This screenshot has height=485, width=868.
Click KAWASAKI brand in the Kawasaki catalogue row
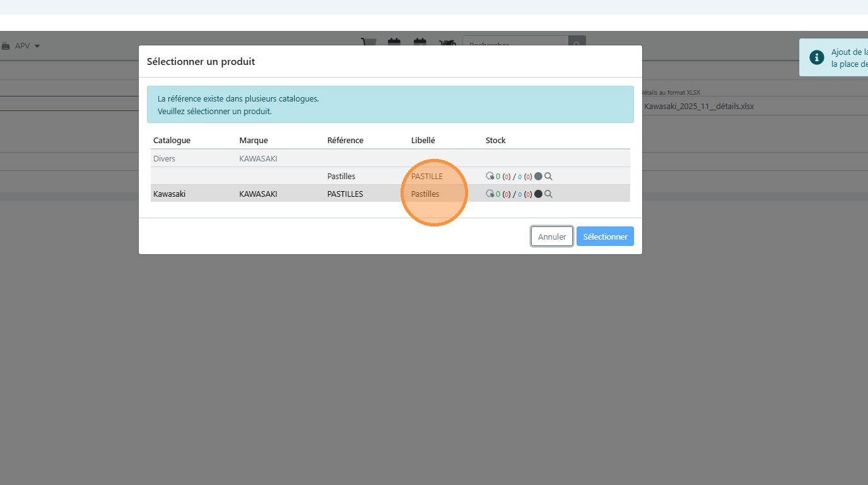[259, 194]
